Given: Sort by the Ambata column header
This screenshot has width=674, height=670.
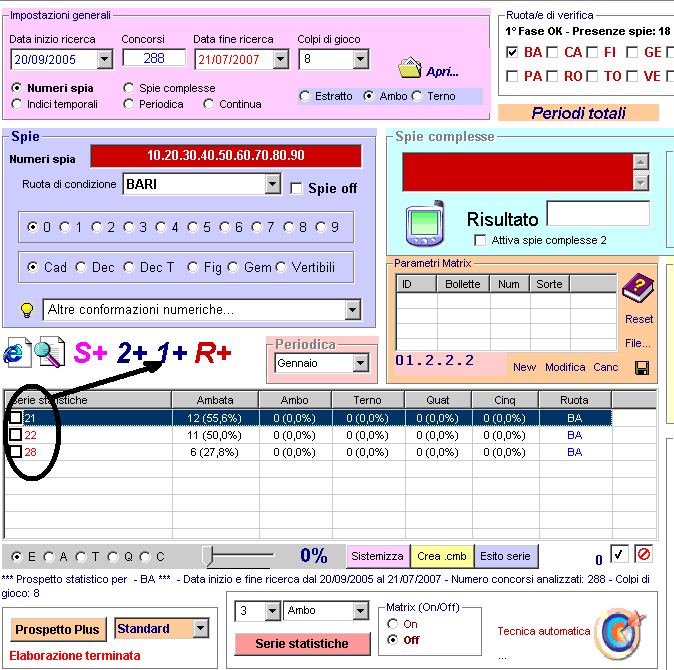Looking at the screenshot, I should point(215,400).
